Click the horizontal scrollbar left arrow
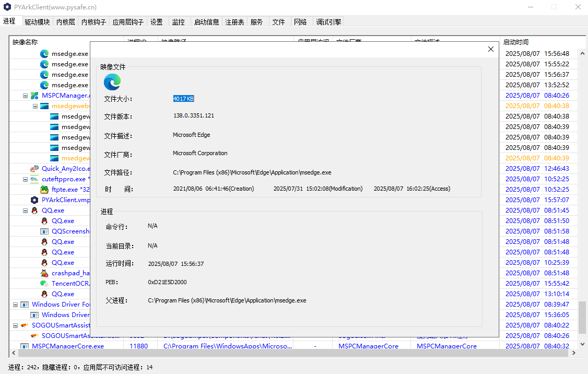This screenshot has width=588, height=374. click(13, 353)
